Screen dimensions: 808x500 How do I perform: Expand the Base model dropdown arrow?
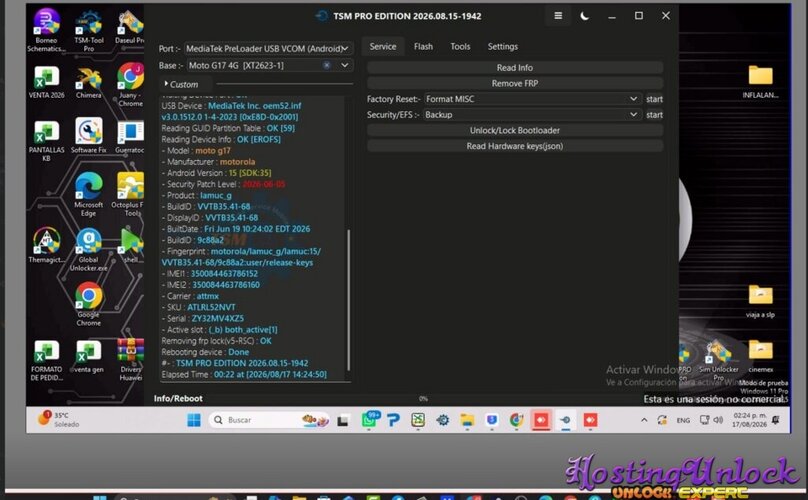pos(345,65)
